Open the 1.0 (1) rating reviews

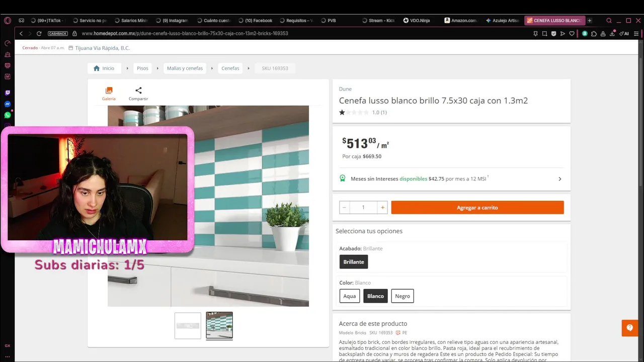pyautogui.click(x=363, y=113)
